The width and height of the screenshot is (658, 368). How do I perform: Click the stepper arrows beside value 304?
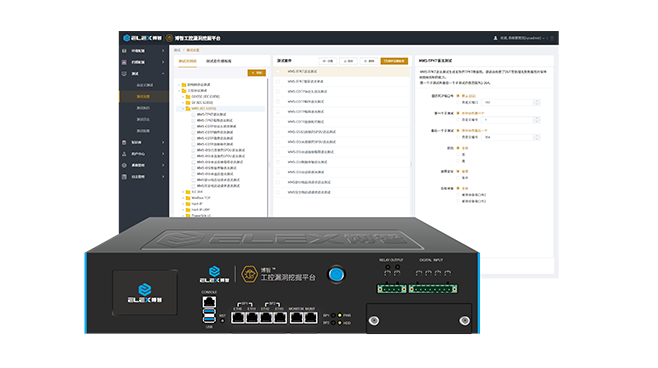(536, 137)
